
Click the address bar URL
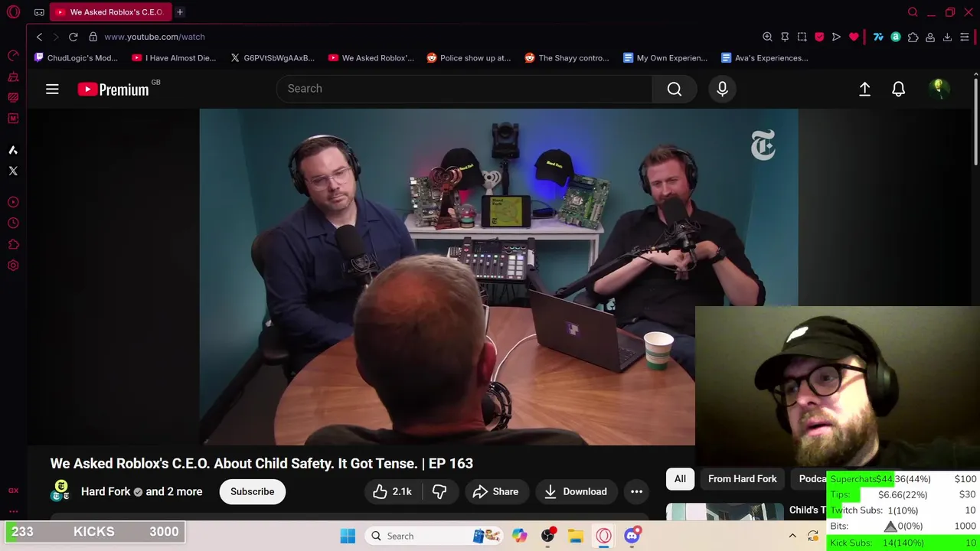click(155, 37)
